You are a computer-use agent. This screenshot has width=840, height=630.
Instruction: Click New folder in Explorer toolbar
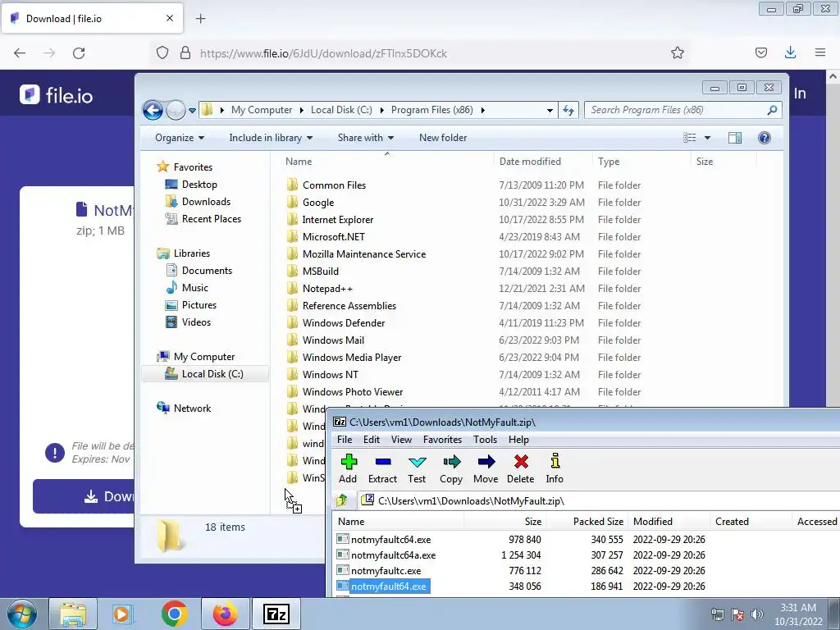pyautogui.click(x=443, y=138)
